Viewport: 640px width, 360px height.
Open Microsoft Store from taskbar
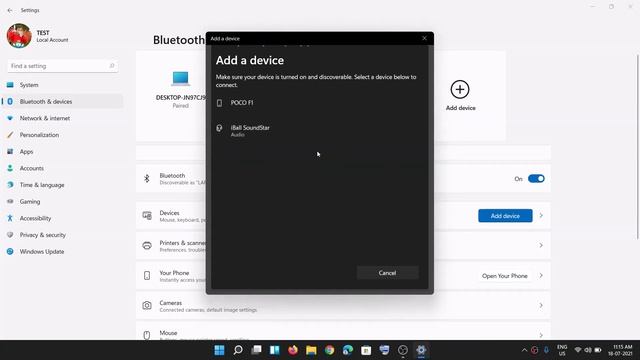pyautogui.click(x=366, y=350)
